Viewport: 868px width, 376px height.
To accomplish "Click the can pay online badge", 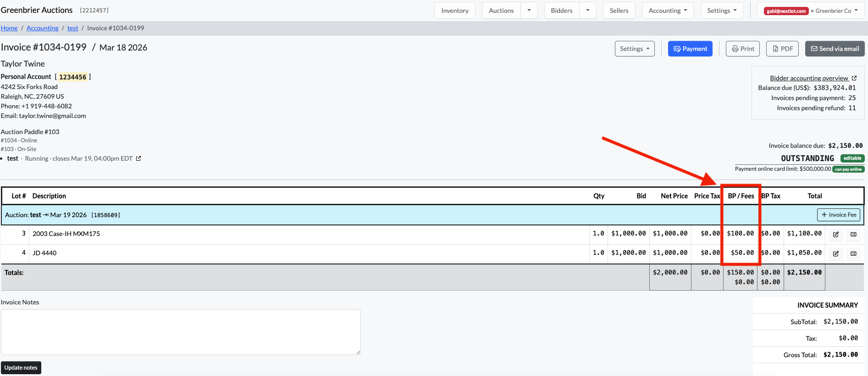I will (848, 169).
